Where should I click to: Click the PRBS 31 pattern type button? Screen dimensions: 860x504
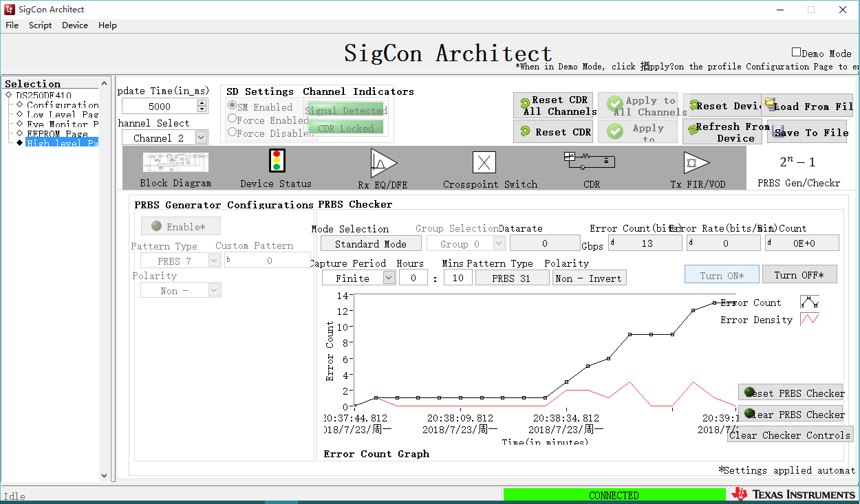pyautogui.click(x=512, y=278)
